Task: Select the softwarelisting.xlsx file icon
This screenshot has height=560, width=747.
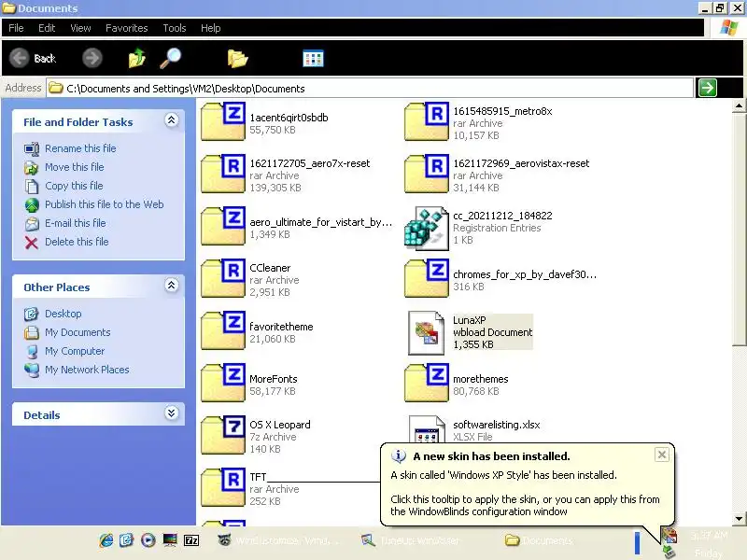Action: point(427,429)
